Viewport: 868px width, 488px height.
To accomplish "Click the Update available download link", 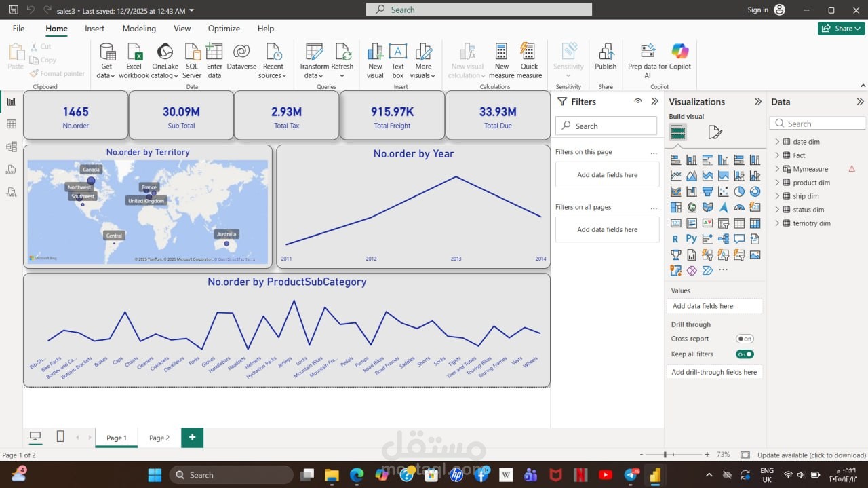I will tap(812, 455).
